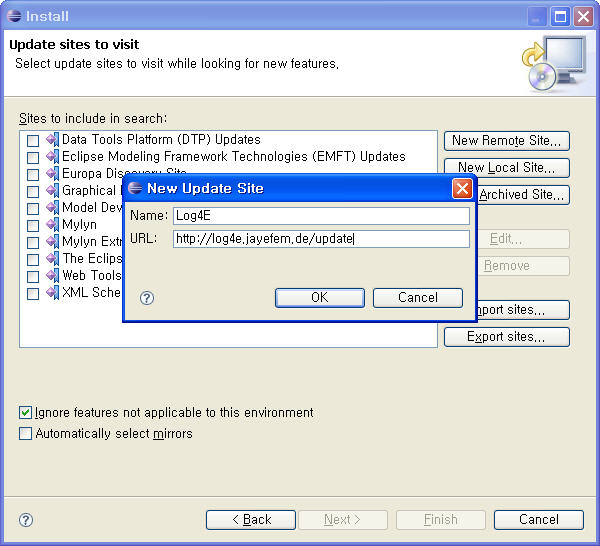Click the Graphical site bookmark icon
This screenshot has height=546, width=600.
52,190
